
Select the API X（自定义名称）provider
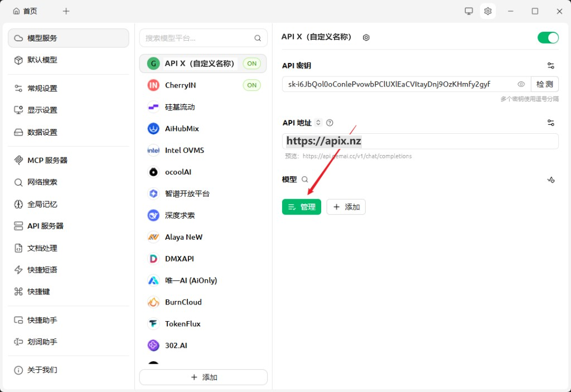click(x=203, y=64)
